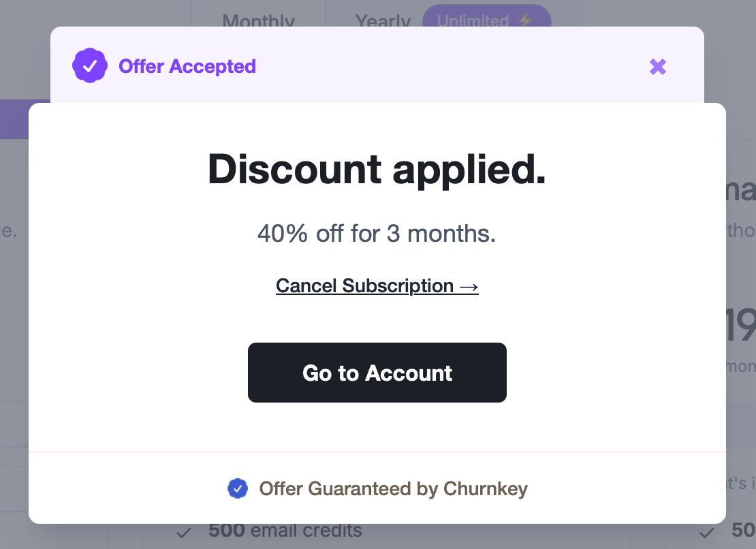
Task: Close the Offer Accepted dialog with the X
Action: coord(658,67)
